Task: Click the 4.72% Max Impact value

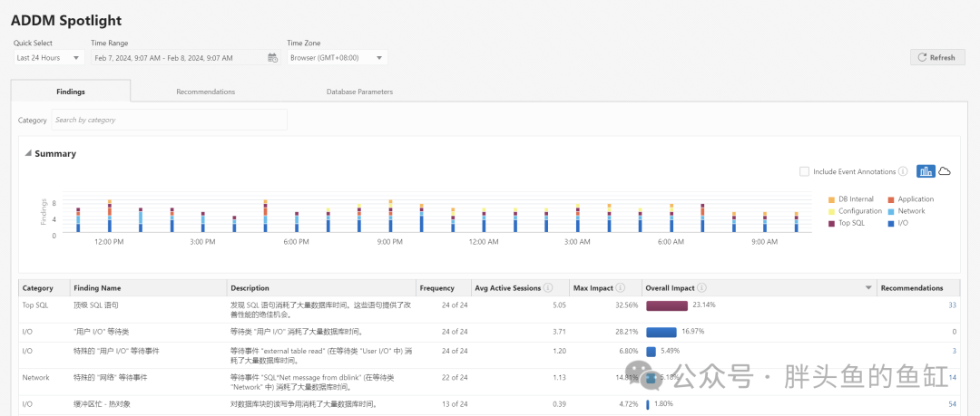Action: pos(628,404)
